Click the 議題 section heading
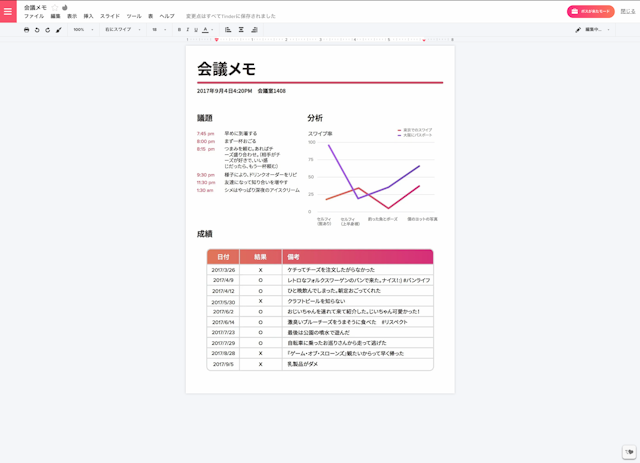The image size is (640, 463). coord(204,118)
